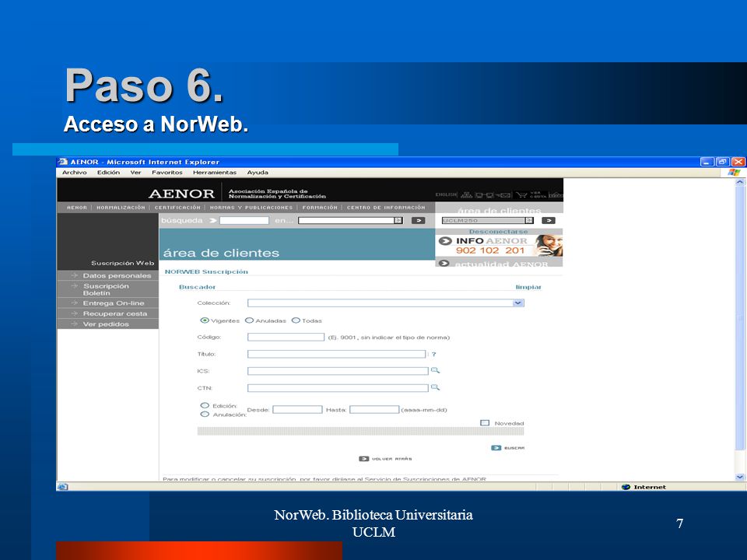Image resolution: width=747 pixels, height=560 pixels.
Task: Open FORMACIÓN navigation item
Action: click(x=320, y=208)
